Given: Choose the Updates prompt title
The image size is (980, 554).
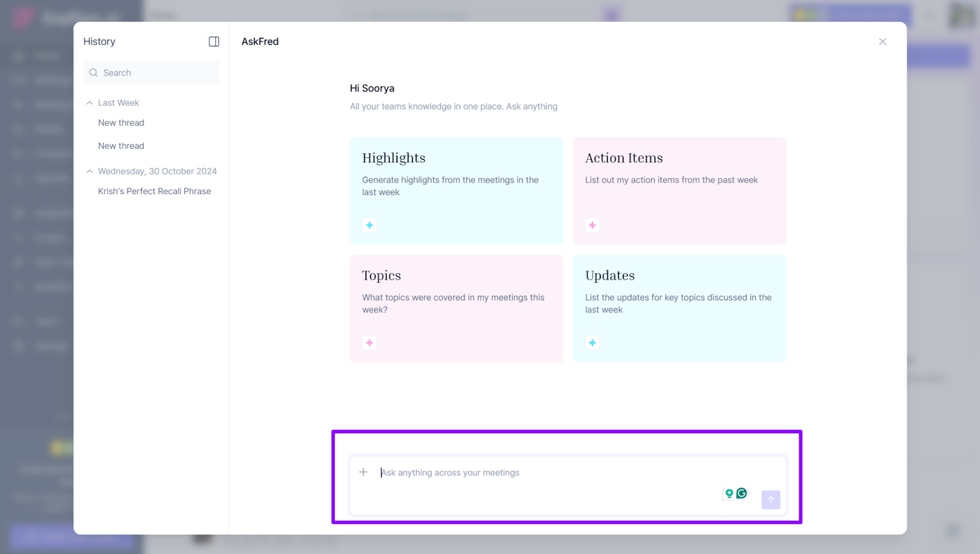Looking at the screenshot, I should click(609, 275).
